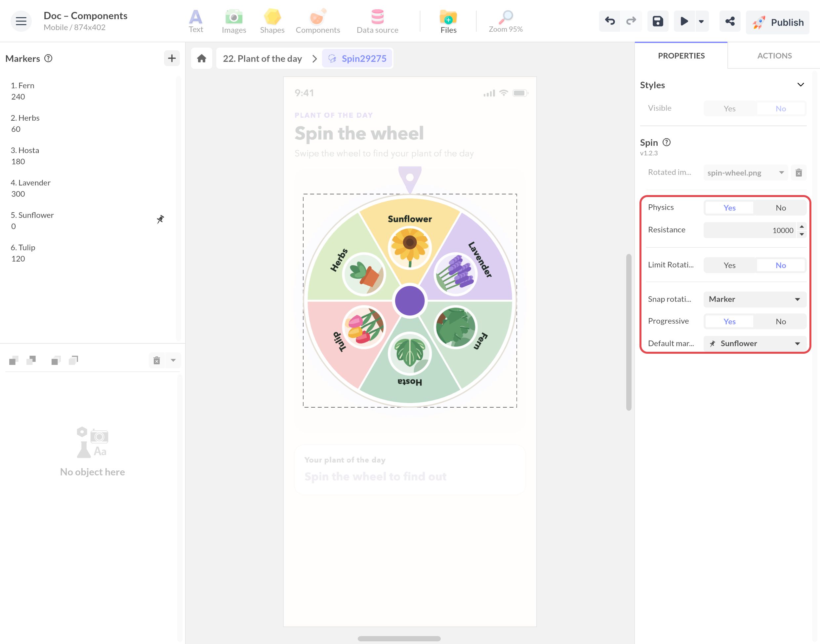This screenshot has width=820, height=644.
Task: Save the document
Action: [x=658, y=21]
